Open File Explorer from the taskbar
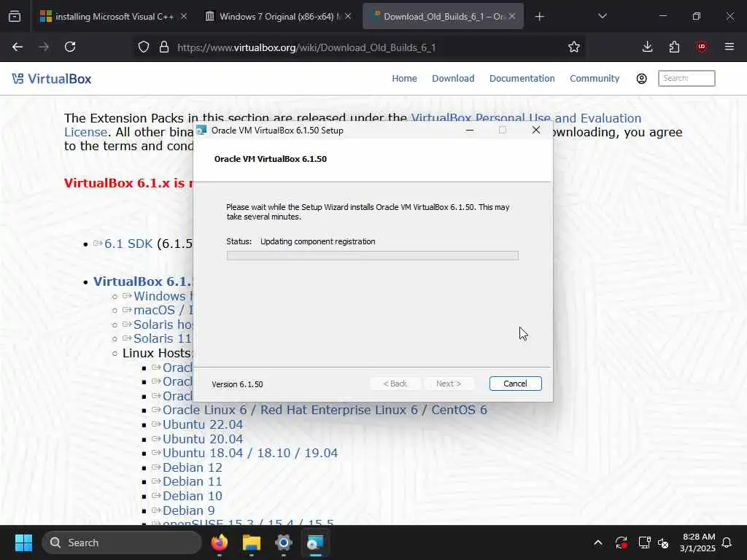 click(251, 542)
